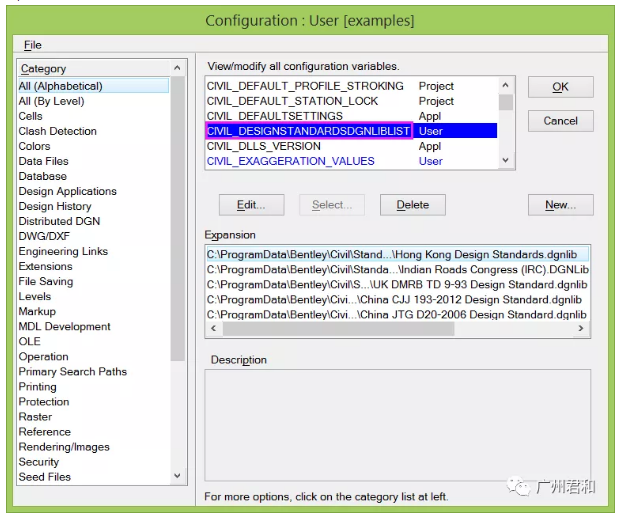Screen dimensions: 623x520
Task: Select the Primary Search Paths category
Action: (94, 372)
